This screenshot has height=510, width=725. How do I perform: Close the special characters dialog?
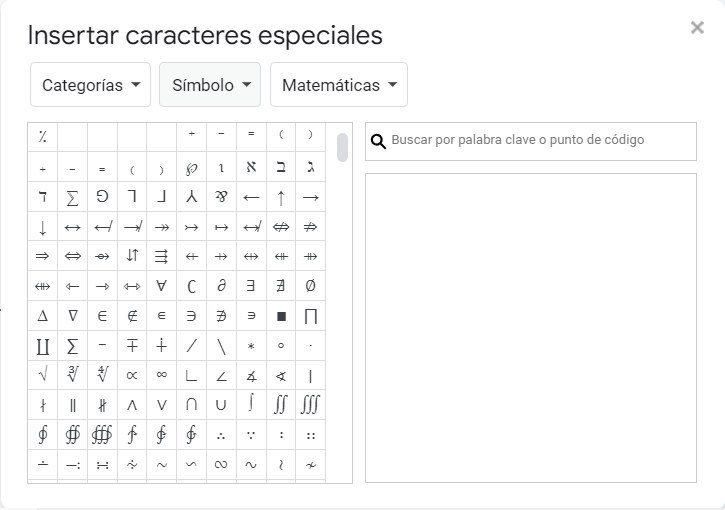(697, 28)
